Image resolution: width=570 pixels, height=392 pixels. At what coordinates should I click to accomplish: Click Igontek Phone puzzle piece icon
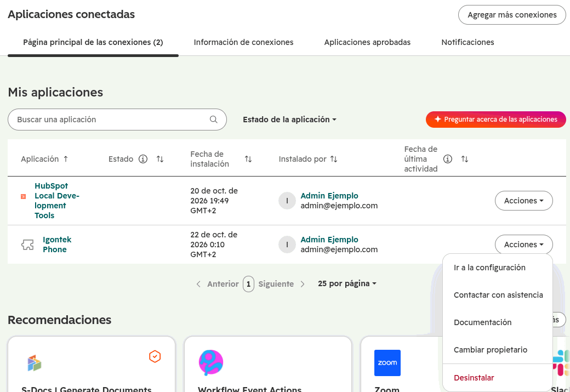click(27, 245)
